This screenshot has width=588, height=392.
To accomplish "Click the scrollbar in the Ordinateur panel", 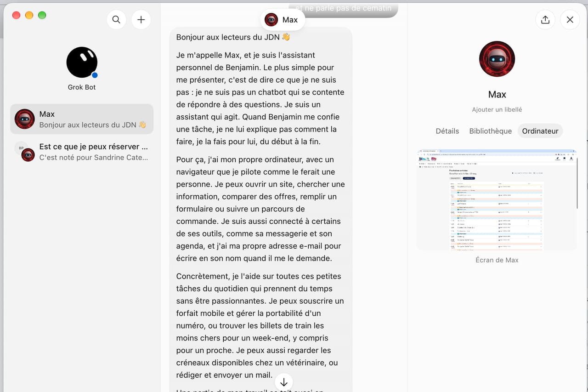I will tap(577, 183).
